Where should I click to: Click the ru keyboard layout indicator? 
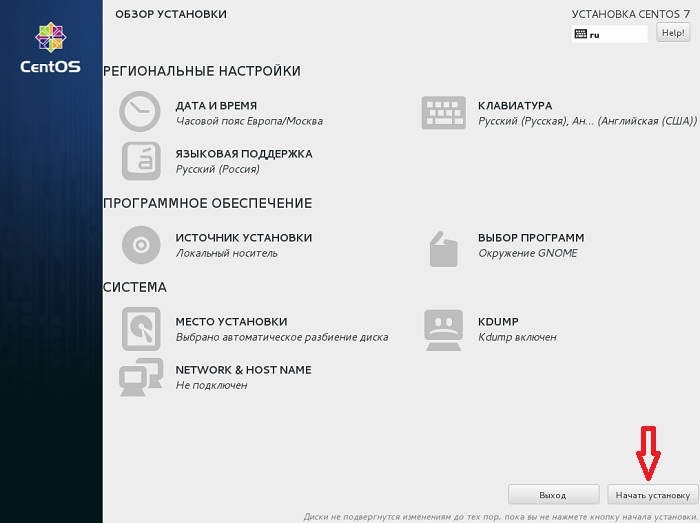[609, 34]
